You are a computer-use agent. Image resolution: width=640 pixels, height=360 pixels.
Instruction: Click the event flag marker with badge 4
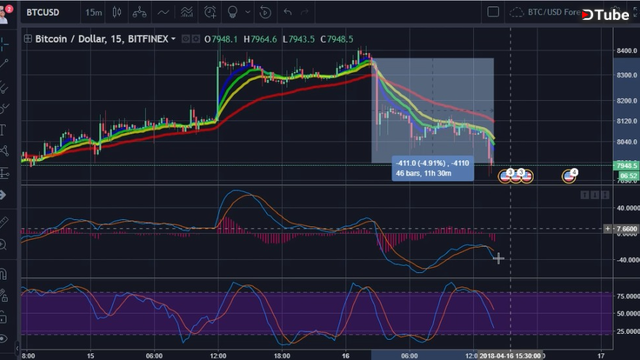[x=569, y=176]
